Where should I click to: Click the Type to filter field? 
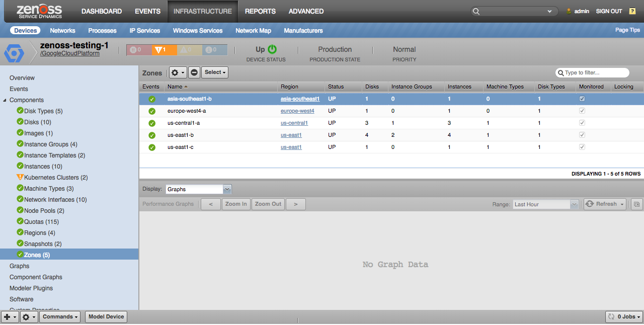click(593, 72)
